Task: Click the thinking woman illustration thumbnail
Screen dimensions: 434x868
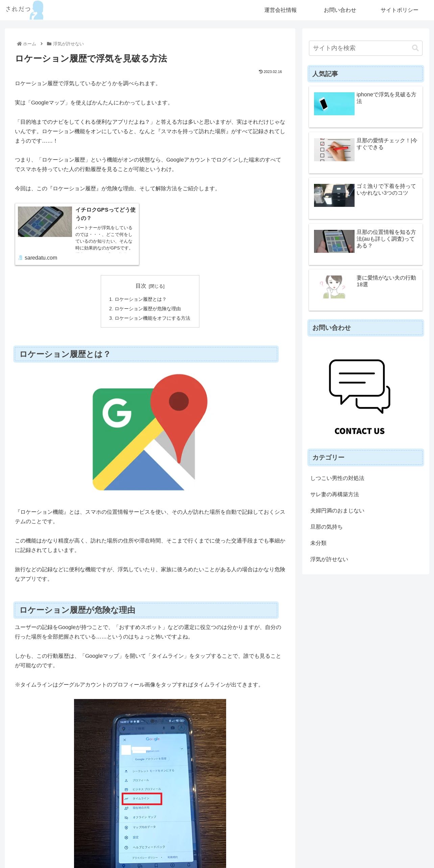Action: click(x=334, y=287)
